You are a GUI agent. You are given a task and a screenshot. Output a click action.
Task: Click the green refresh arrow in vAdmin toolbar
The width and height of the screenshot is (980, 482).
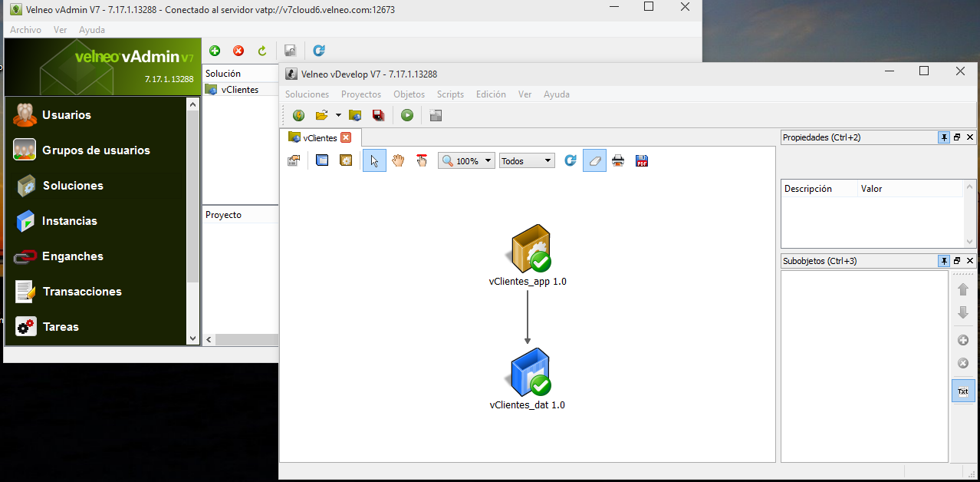click(262, 51)
